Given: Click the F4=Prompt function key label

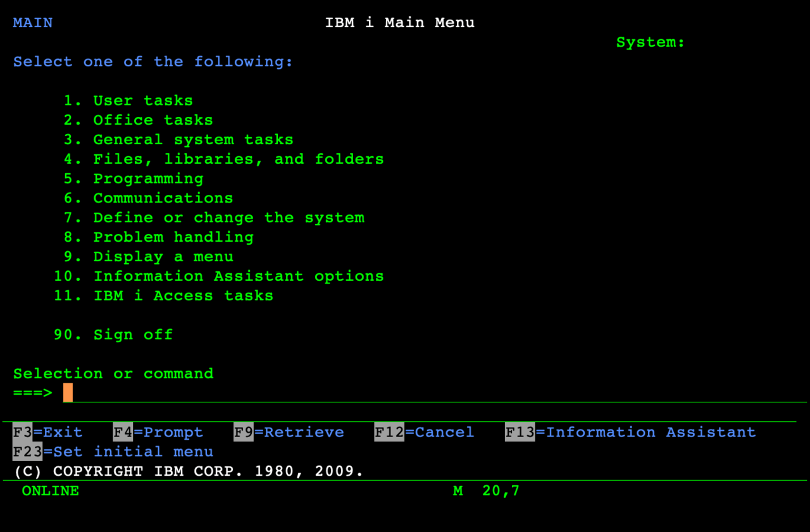Looking at the screenshot, I should [x=158, y=432].
